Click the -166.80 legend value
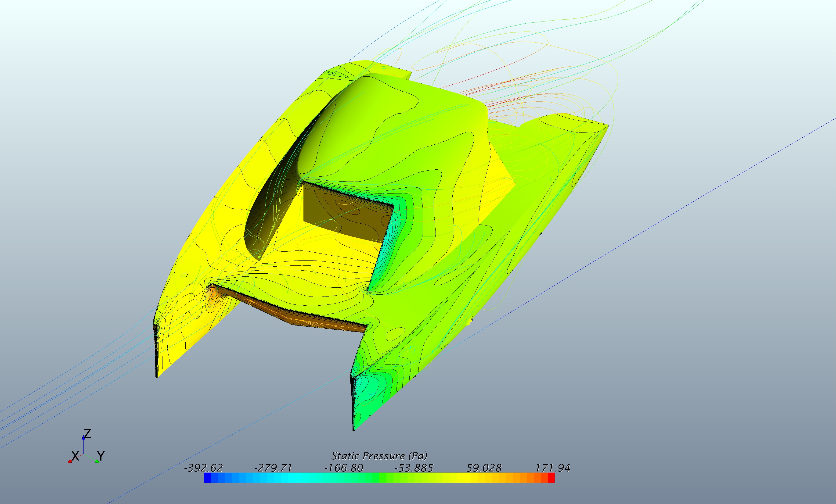 click(x=343, y=468)
